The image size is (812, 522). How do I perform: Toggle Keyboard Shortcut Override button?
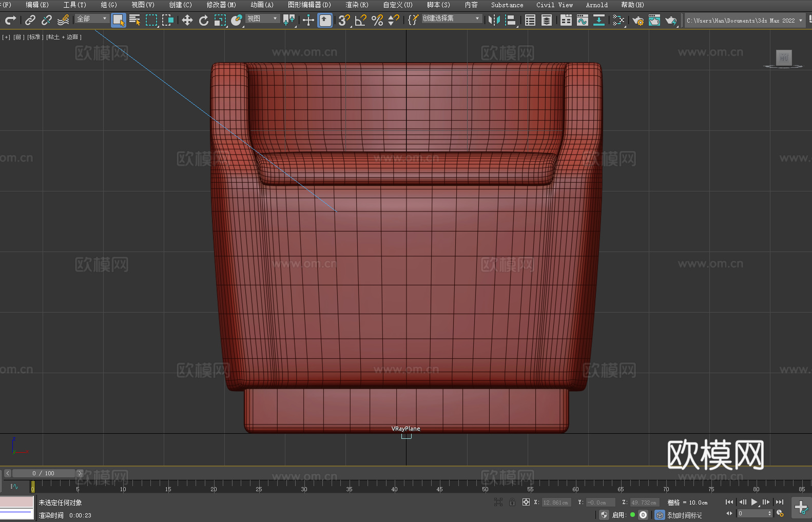tap(325, 20)
